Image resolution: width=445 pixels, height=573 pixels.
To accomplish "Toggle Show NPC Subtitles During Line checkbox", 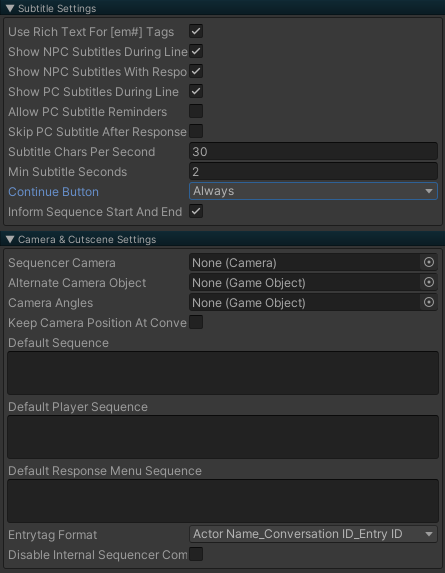I will 196,52.
